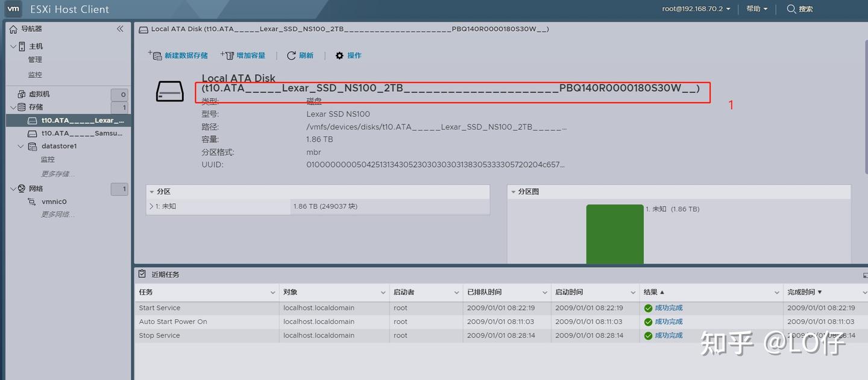Open the 已排队时间 column header dropdown
The width and height of the screenshot is (868, 380).
[x=544, y=293]
